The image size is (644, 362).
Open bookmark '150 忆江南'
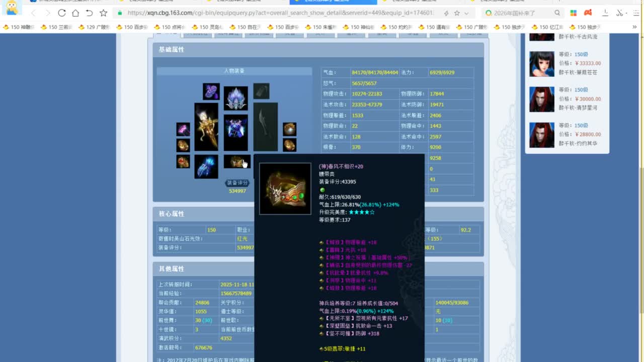tap(547, 27)
